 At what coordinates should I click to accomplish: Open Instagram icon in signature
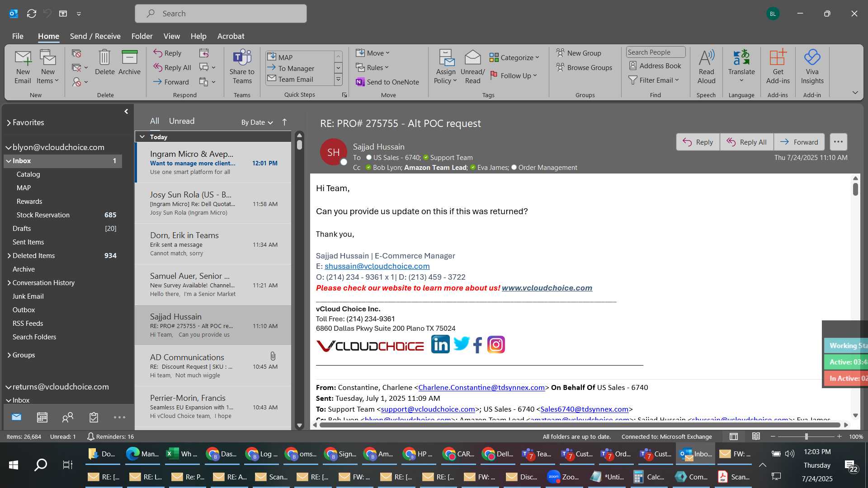(x=496, y=345)
